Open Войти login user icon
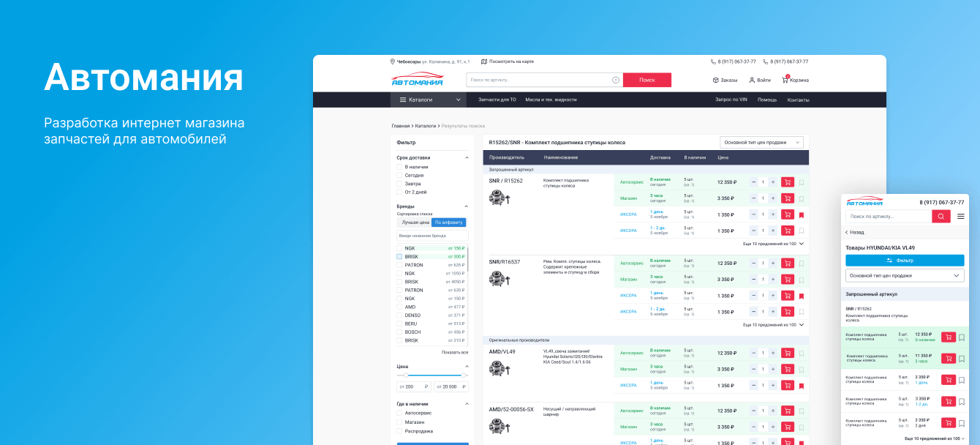980x445 pixels. coord(752,80)
